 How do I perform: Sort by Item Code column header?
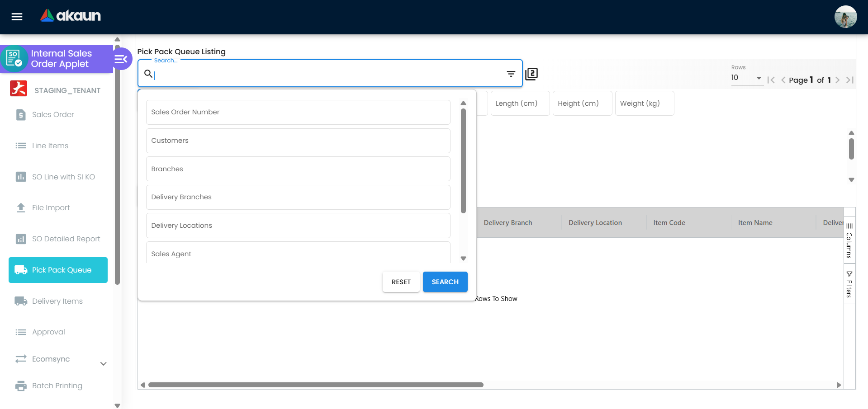click(x=669, y=223)
